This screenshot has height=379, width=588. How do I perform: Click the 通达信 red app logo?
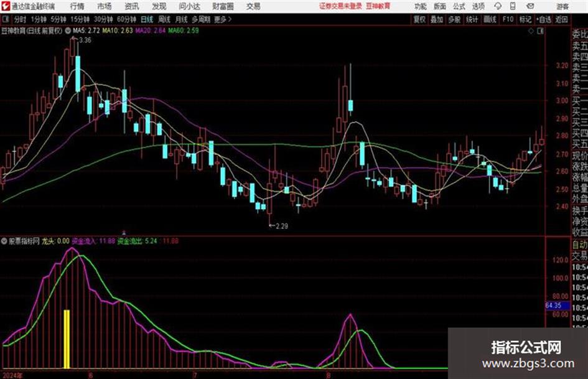tap(6, 6)
